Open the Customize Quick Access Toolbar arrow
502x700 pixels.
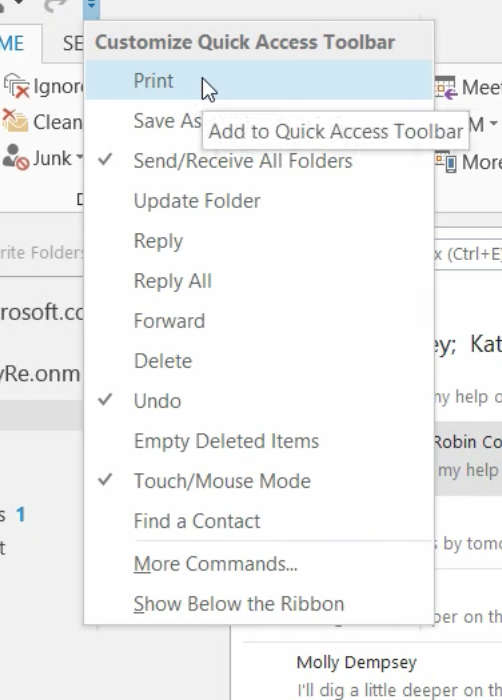tap(91, 7)
